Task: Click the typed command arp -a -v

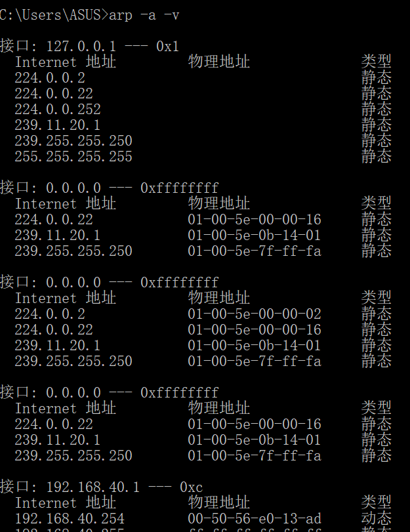Action: (x=144, y=14)
